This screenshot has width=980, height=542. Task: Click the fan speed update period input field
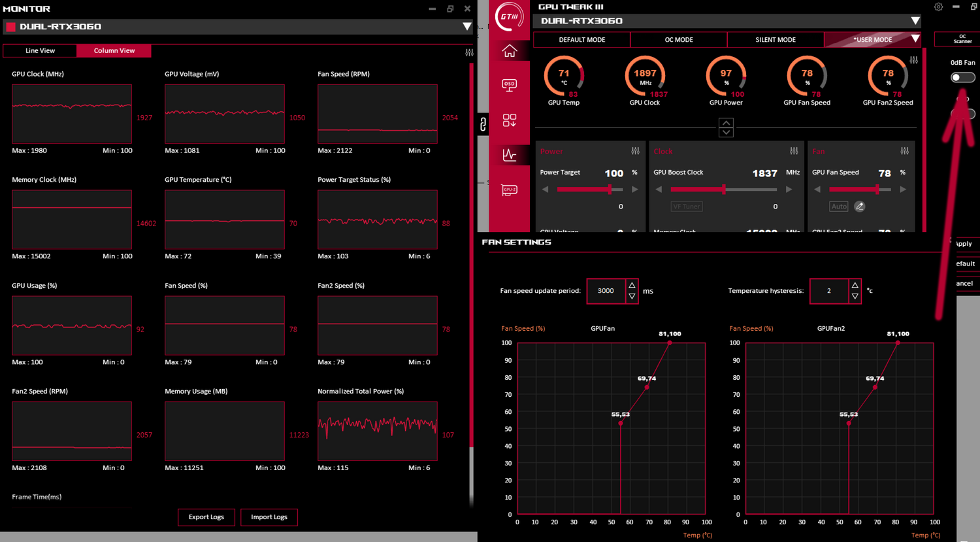[606, 291]
